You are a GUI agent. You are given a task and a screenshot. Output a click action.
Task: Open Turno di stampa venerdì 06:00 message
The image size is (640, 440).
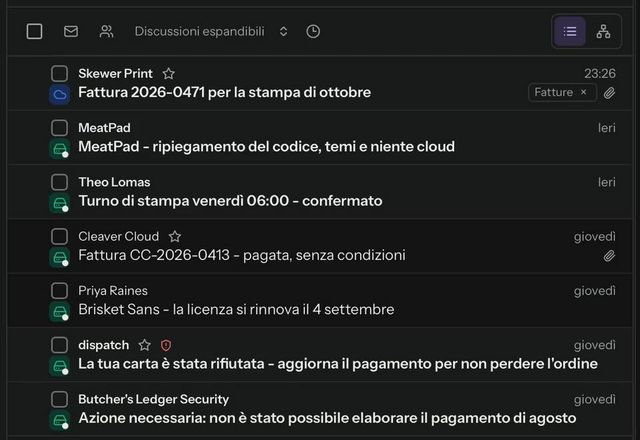pos(230,201)
